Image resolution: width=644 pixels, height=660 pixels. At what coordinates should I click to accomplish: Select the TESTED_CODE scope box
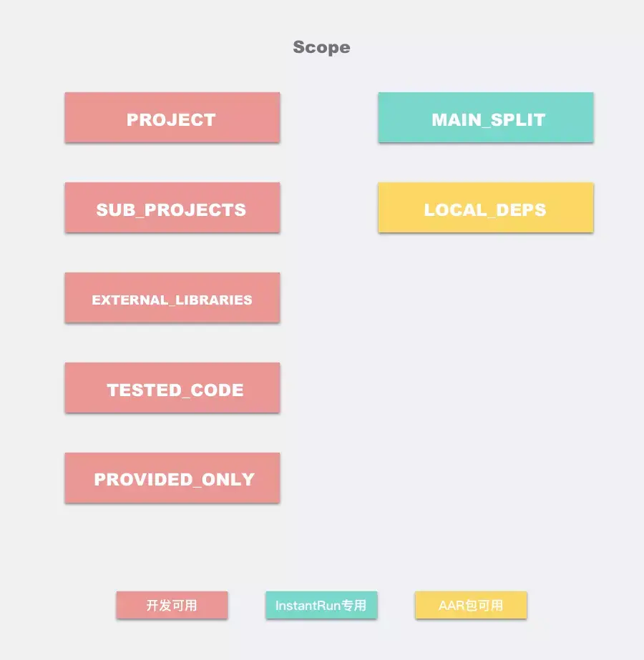pyautogui.click(x=172, y=388)
